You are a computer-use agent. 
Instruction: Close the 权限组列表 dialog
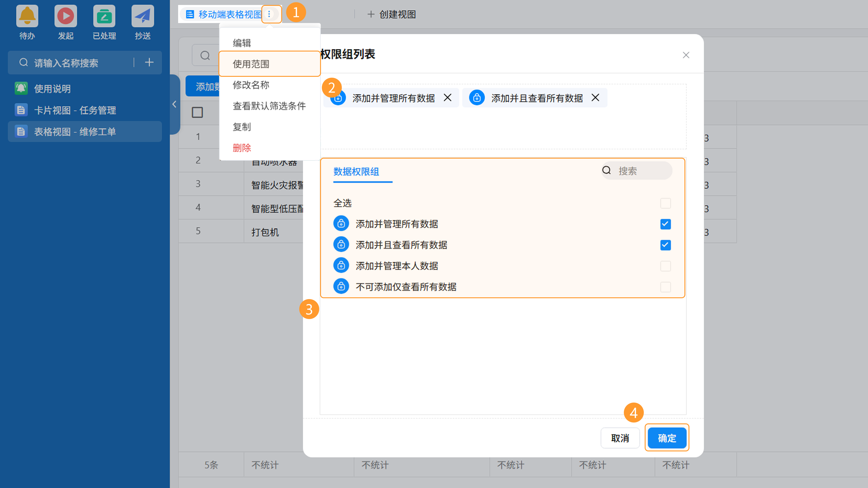[686, 55]
